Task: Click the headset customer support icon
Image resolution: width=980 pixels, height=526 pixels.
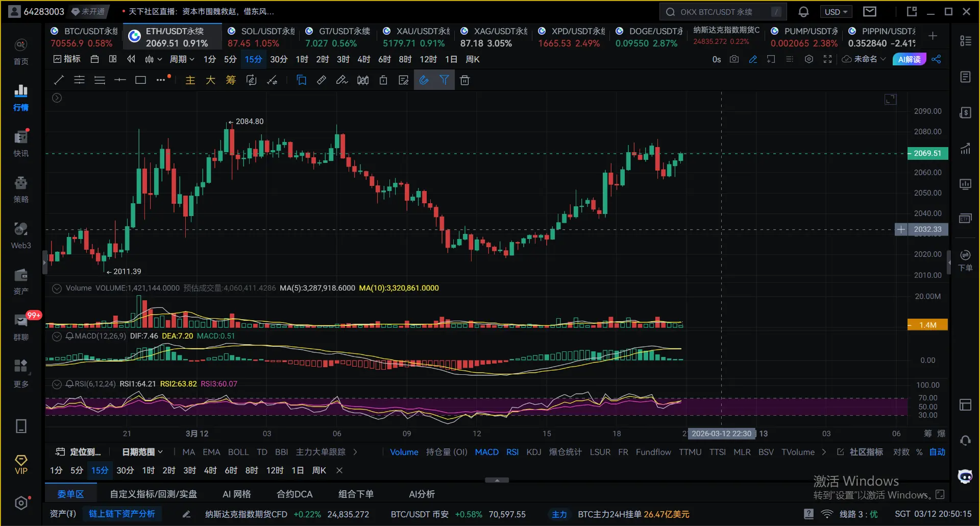Action: click(965, 440)
